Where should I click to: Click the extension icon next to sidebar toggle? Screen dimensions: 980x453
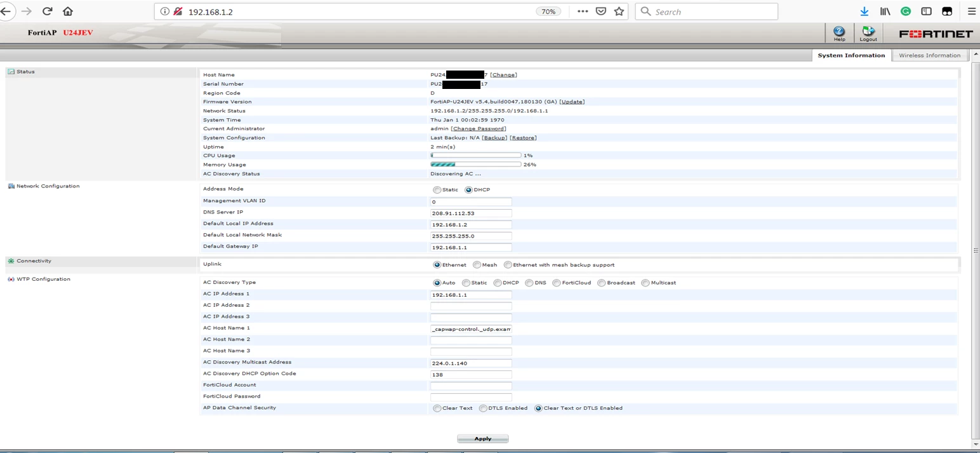click(x=947, y=11)
